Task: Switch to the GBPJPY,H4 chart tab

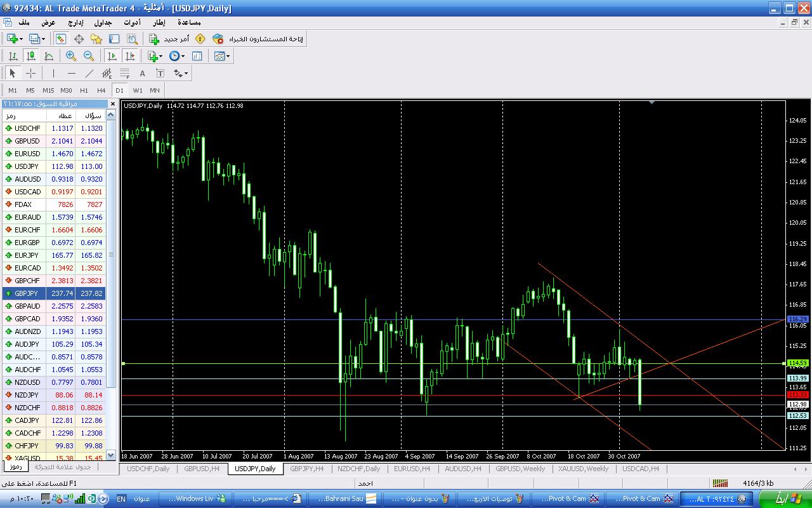Action: pyautogui.click(x=306, y=469)
